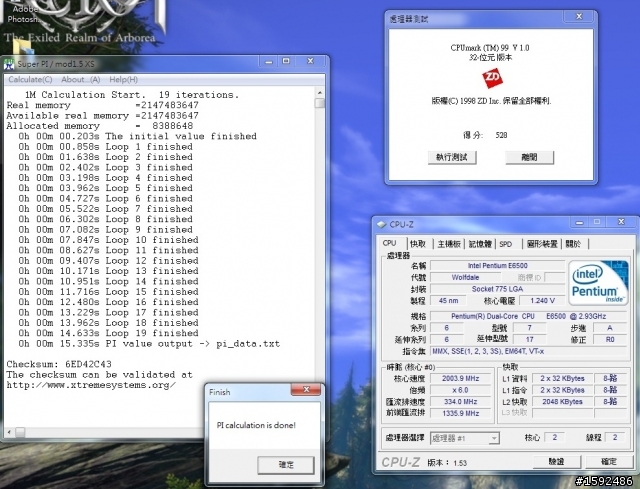Open the Help(H) menu in Super PI
The width and height of the screenshot is (640, 489).
(123, 80)
